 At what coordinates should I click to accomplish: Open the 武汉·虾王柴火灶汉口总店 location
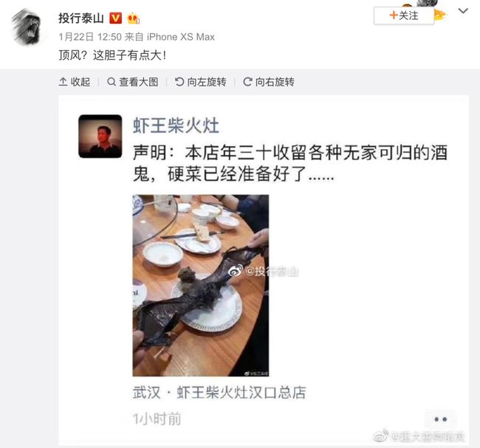pos(219,393)
